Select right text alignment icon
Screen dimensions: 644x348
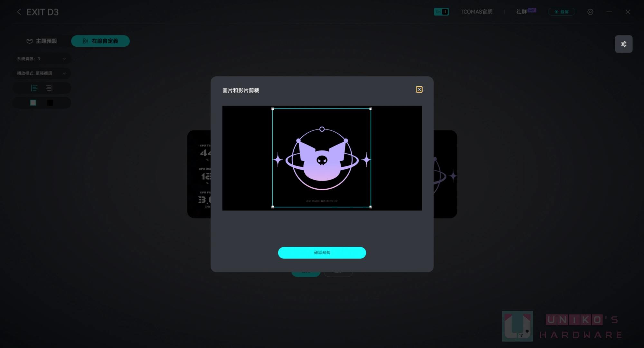click(49, 88)
